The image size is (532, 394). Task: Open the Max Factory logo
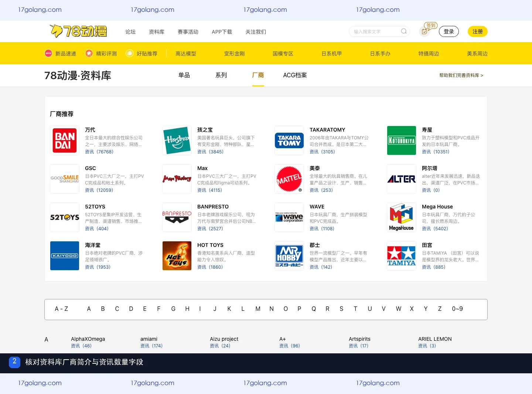tap(177, 179)
